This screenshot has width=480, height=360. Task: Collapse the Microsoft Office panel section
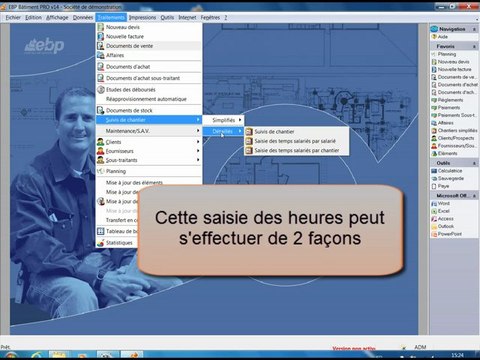tap(474, 196)
